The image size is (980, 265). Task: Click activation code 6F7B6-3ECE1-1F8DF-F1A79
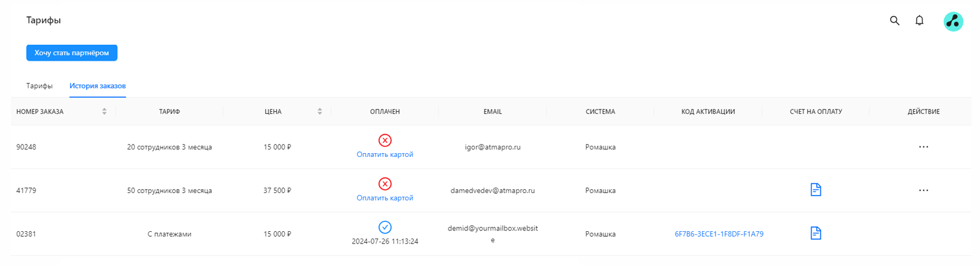click(x=719, y=234)
